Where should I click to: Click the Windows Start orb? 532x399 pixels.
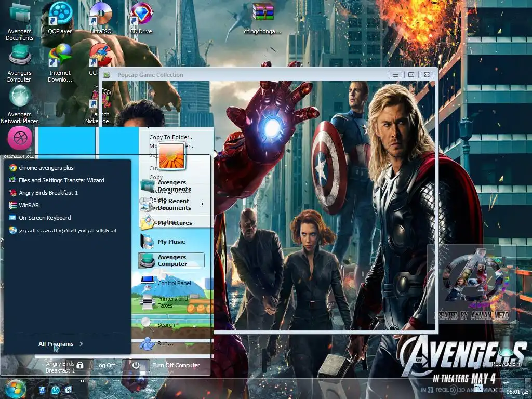[x=15, y=389]
